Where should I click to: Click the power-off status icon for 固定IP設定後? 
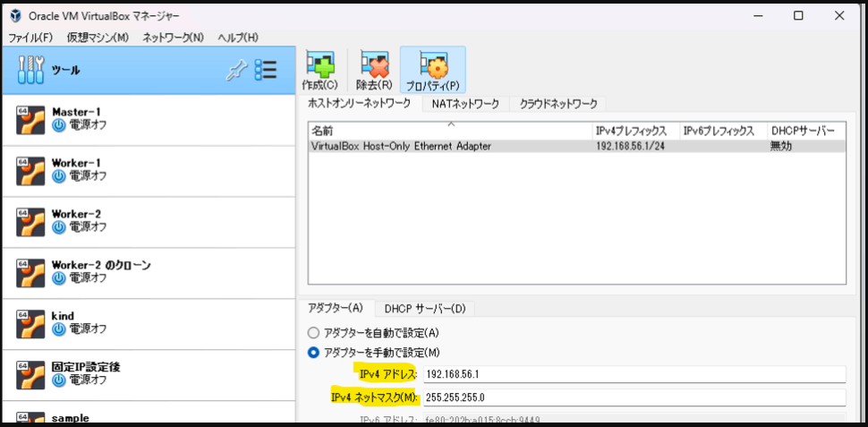coord(59,380)
